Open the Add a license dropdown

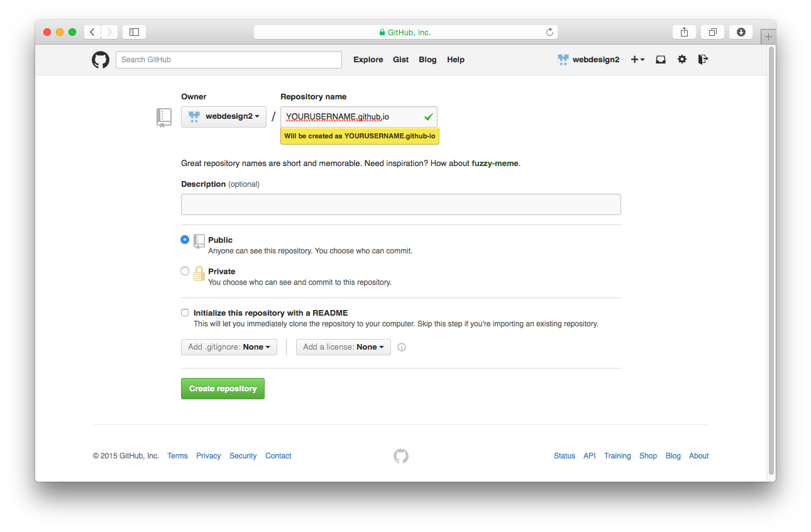point(343,346)
